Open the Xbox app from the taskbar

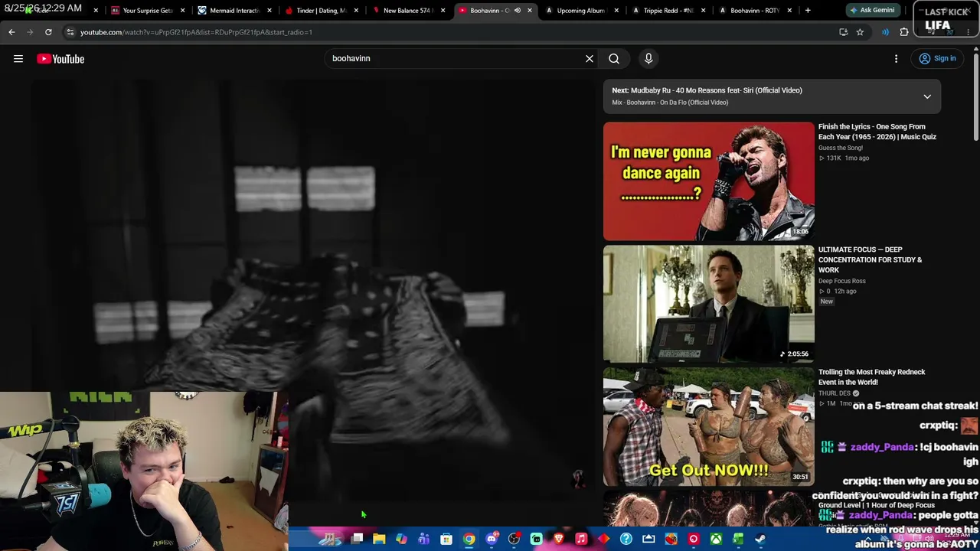pyautogui.click(x=716, y=539)
